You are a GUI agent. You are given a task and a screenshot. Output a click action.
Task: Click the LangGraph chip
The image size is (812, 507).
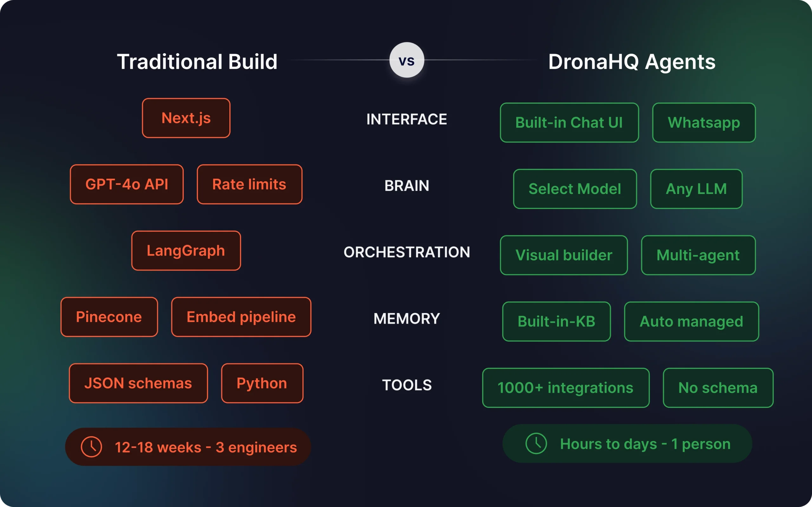click(186, 250)
